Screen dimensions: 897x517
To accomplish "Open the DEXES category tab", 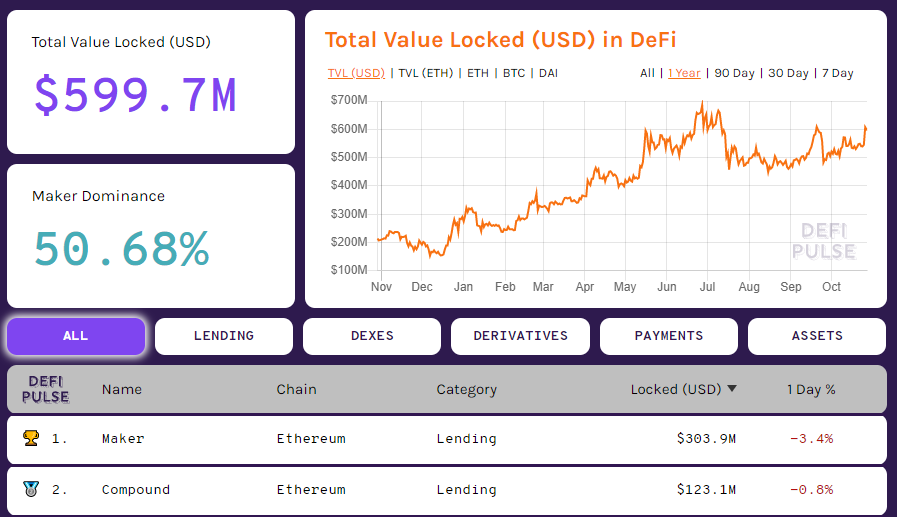I will pos(372,336).
